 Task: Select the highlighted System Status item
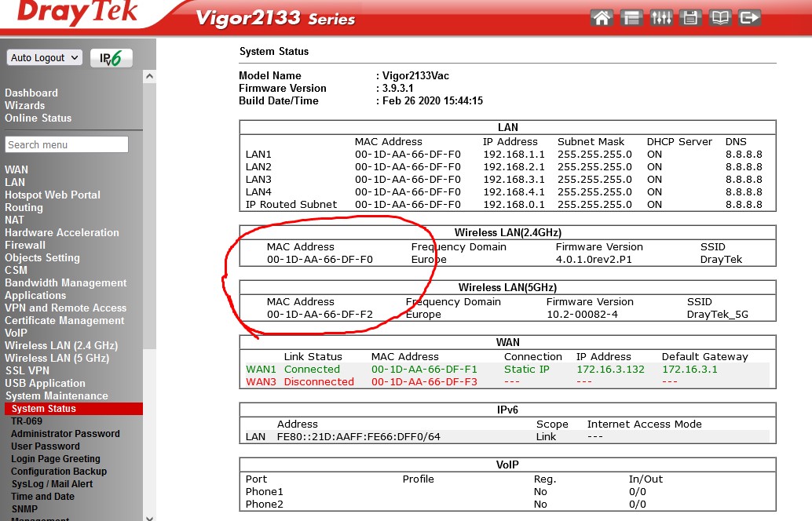tap(44, 409)
